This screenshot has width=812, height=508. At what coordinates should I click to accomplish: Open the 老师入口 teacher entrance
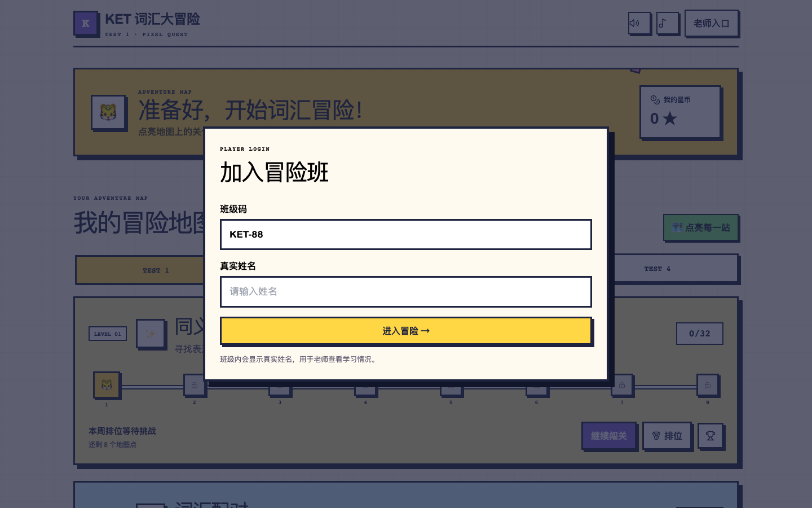point(711,23)
